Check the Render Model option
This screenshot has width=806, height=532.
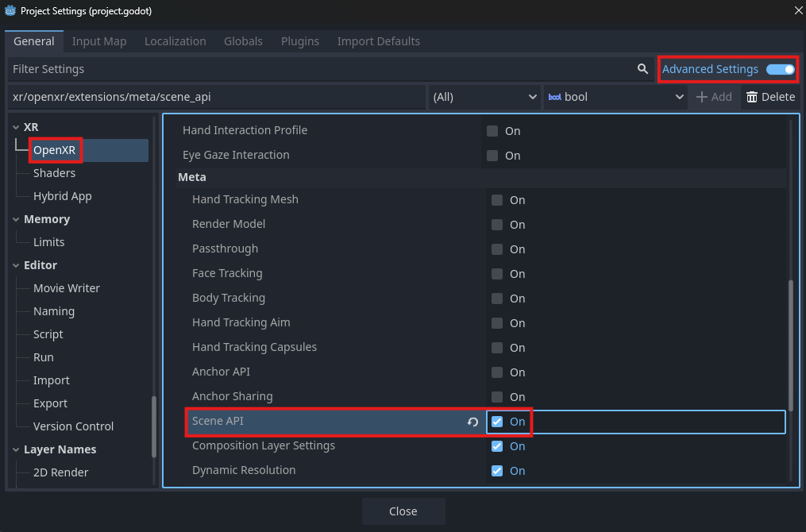[496, 225]
